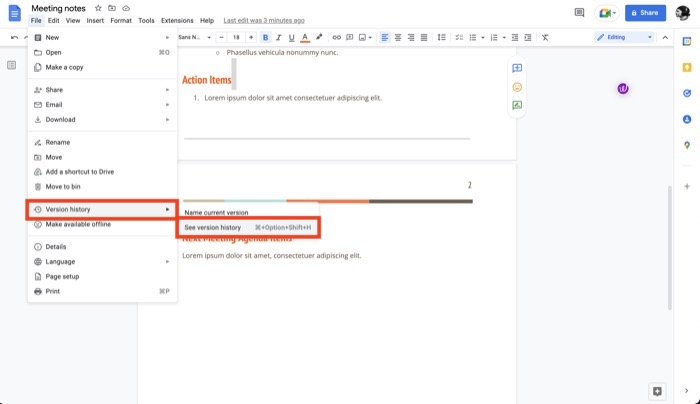Click the add emoji reaction icon
Image resolution: width=700 pixels, height=404 pixels.
517,87
